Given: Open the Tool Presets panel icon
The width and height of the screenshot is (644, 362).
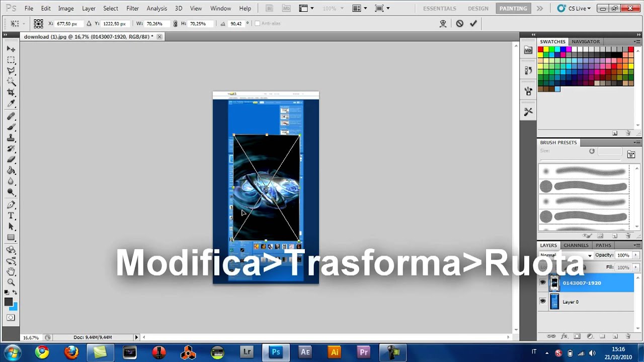Looking at the screenshot, I should (x=528, y=112).
